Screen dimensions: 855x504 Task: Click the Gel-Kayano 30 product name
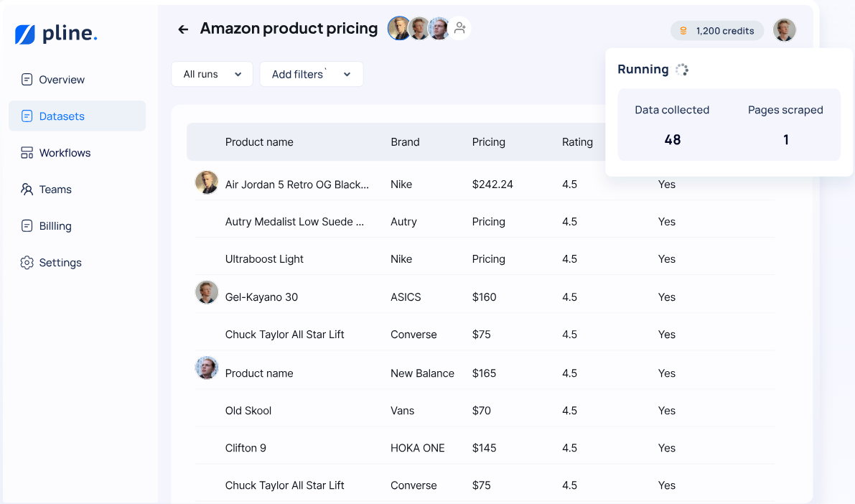click(261, 297)
